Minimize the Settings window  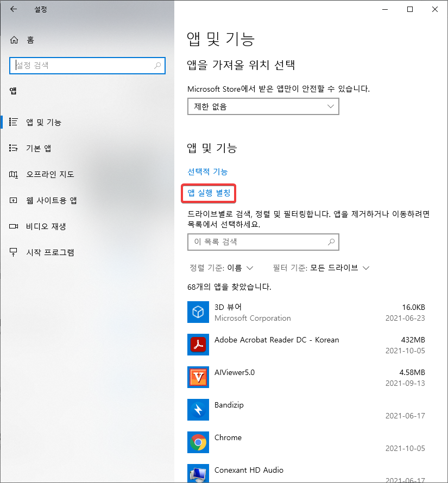pyautogui.click(x=385, y=9)
